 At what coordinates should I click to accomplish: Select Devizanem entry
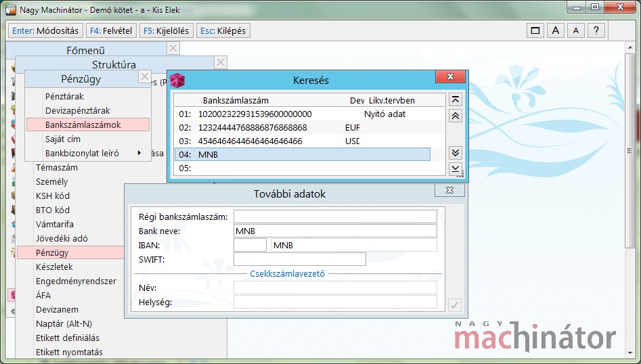(x=58, y=309)
